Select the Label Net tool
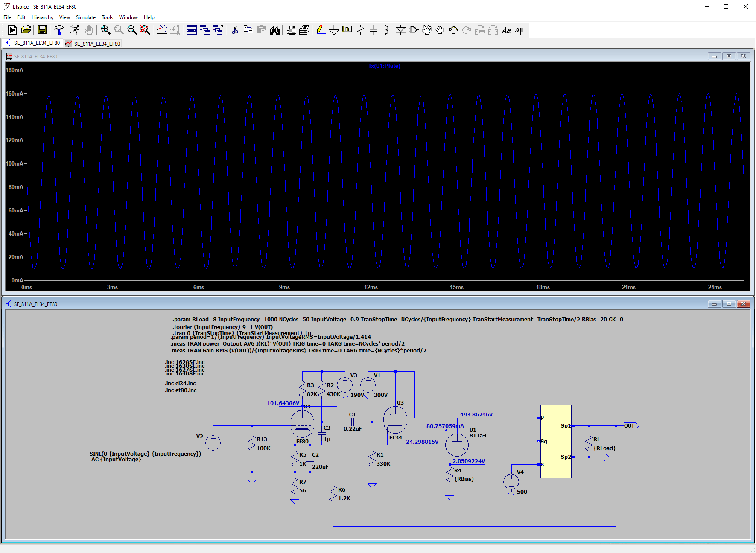The height and width of the screenshot is (553, 756). [347, 30]
